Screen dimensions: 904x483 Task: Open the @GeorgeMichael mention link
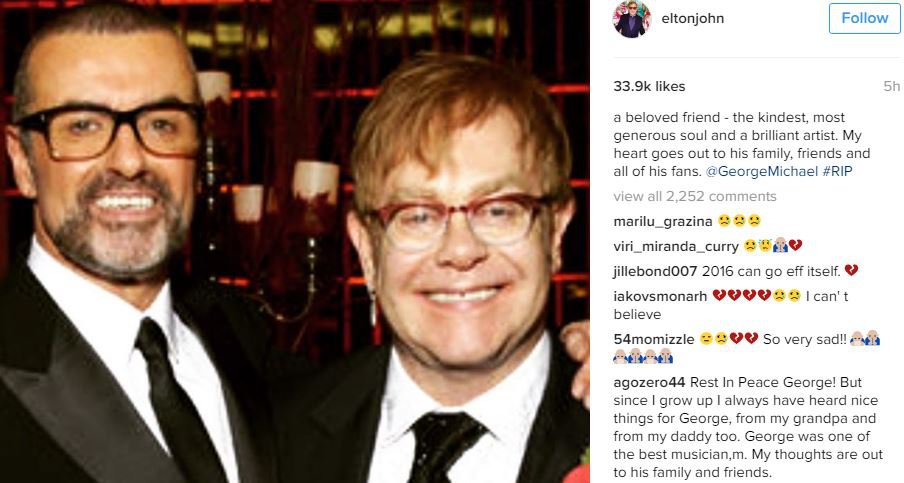pyautogui.click(x=762, y=171)
